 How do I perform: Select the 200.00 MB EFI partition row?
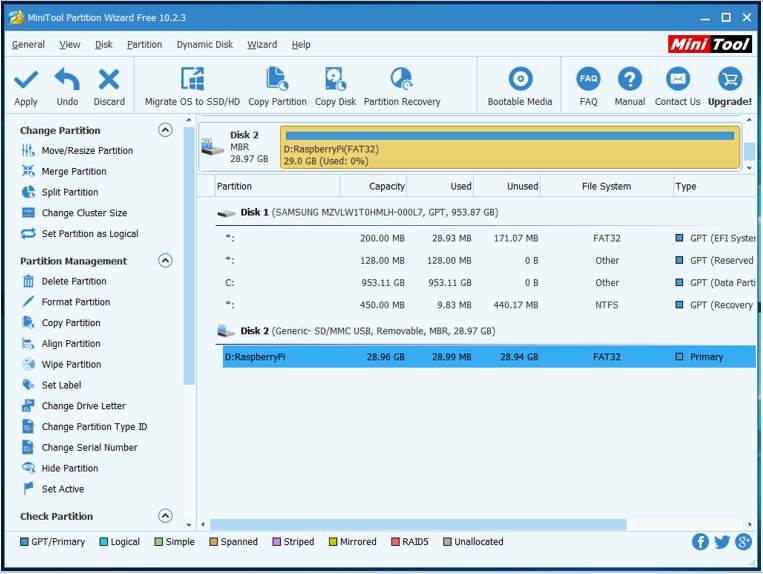click(x=489, y=238)
